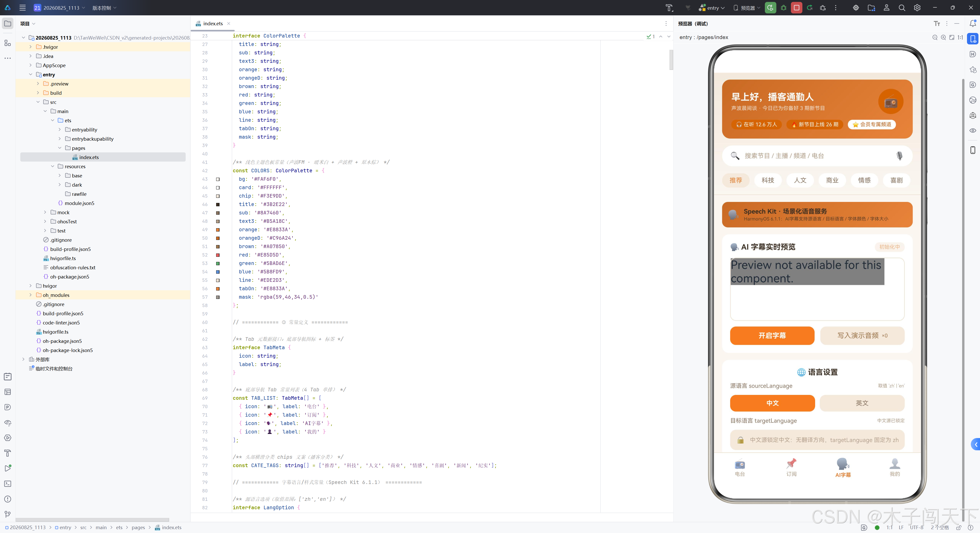Open notifications bell icon

click(x=973, y=23)
